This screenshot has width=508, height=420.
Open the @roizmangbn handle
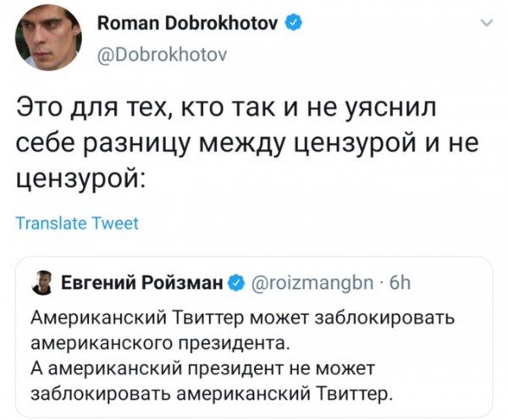[x=311, y=283]
